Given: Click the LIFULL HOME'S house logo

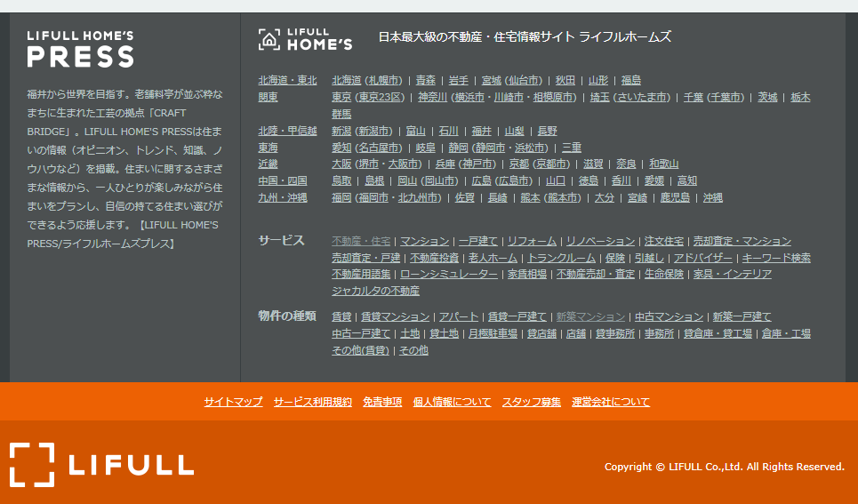Looking at the screenshot, I should click(x=305, y=39).
